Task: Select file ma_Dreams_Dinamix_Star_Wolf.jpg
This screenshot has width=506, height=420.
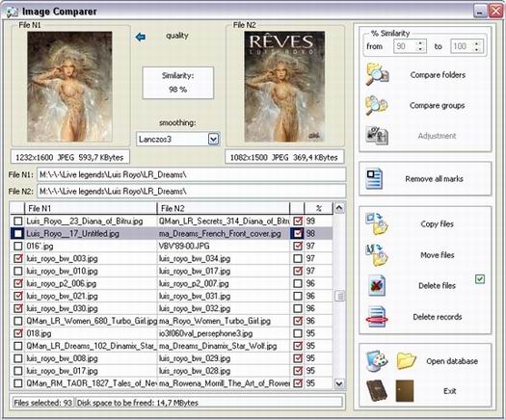Action: [x=218, y=346]
